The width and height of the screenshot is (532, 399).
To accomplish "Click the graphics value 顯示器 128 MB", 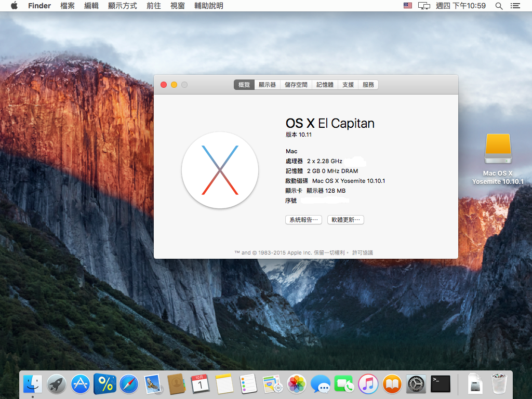I will 326,191.
